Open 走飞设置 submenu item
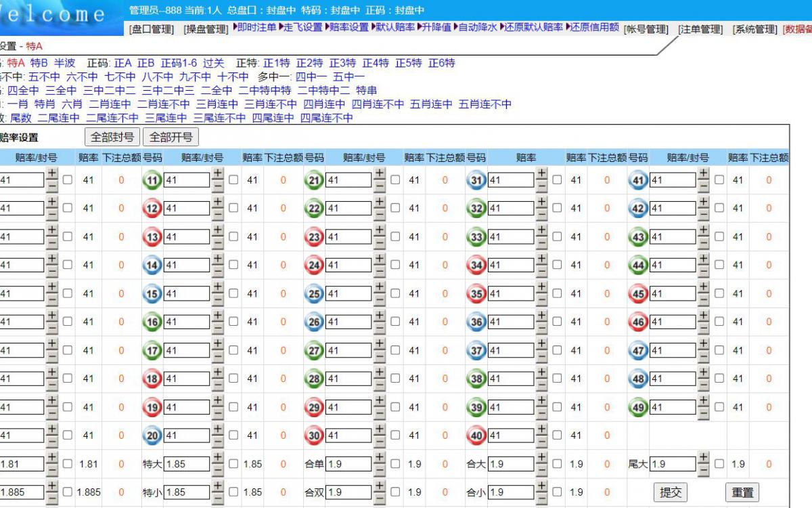 tap(303, 28)
